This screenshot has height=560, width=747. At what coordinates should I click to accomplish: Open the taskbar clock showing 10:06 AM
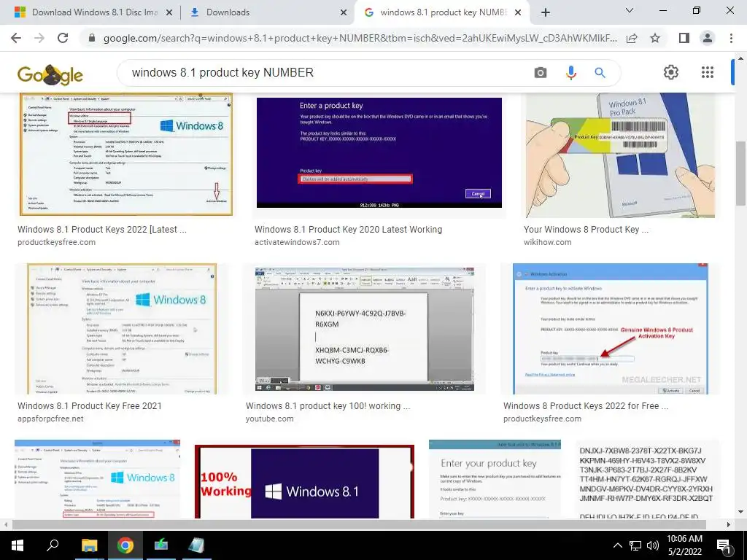tap(684, 545)
